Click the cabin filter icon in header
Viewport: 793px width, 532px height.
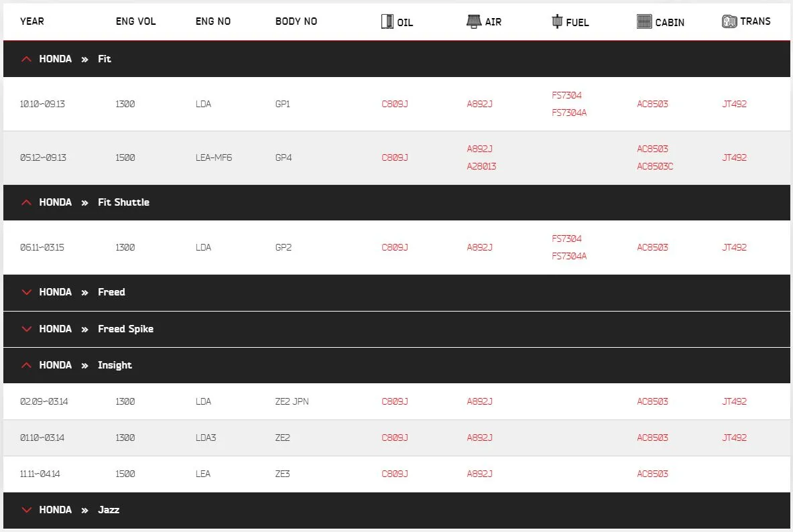(644, 21)
